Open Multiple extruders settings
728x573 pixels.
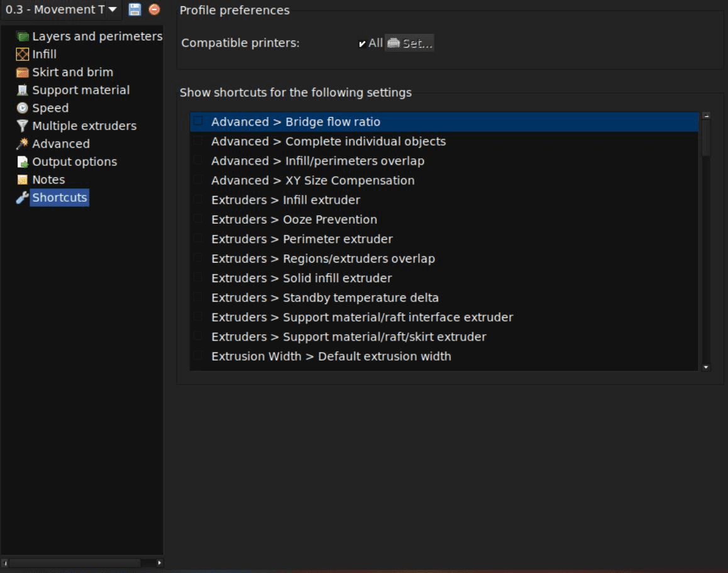pyautogui.click(x=84, y=126)
